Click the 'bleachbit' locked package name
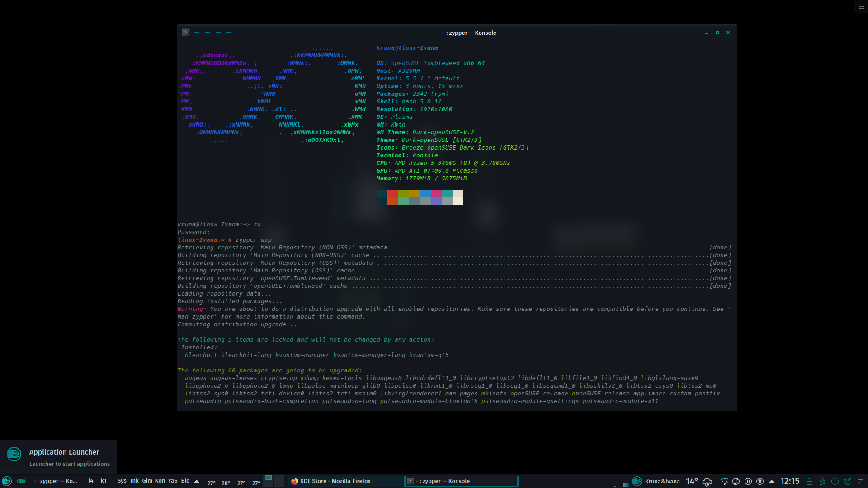The width and height of the screenshot is (868, 488). (x=201, y=355)
